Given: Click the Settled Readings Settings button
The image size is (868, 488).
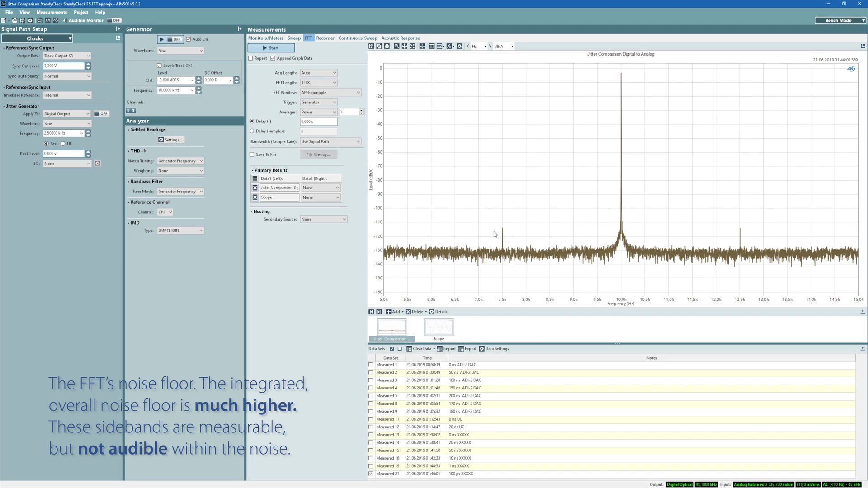Looking at the screenshot, I should coord(170,140).
